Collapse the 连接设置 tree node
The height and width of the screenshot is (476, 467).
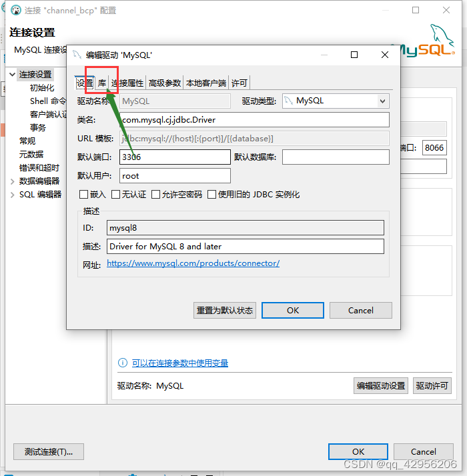13,75
